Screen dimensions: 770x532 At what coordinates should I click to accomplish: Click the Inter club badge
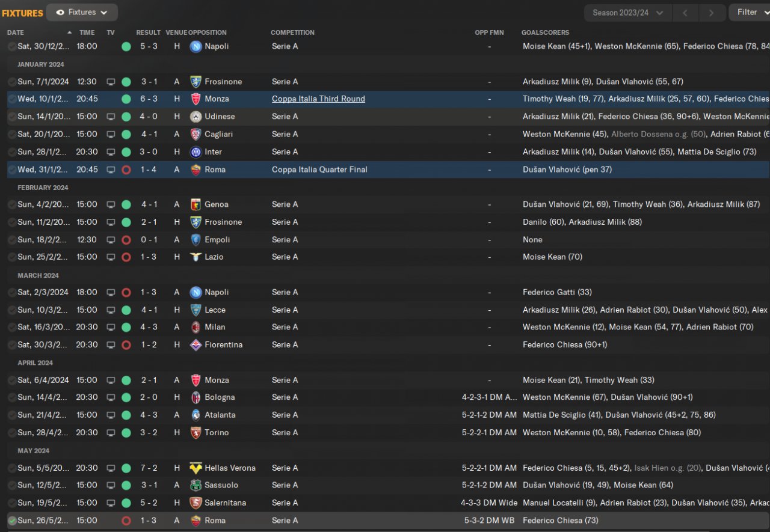196,152
